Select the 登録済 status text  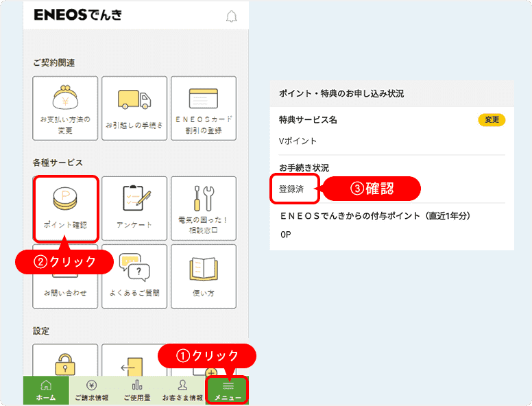click(291, 189)
